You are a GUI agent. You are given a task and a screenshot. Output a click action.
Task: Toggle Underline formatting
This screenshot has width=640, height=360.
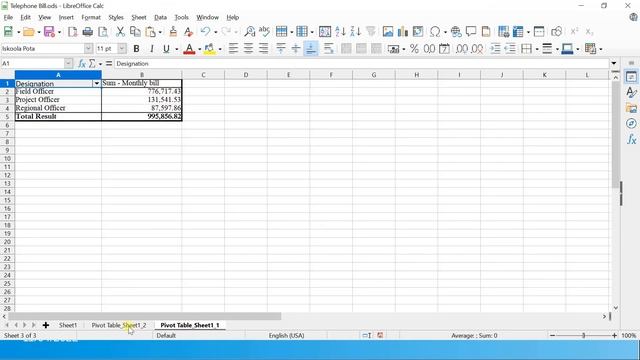(166, 49)
